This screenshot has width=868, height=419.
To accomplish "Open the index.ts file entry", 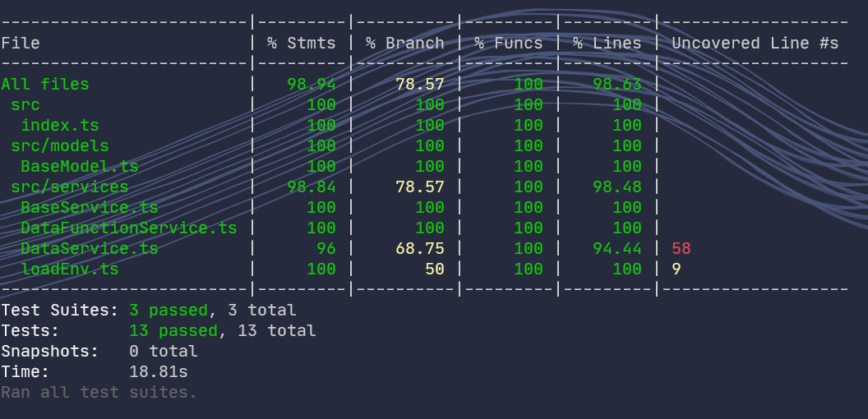I will (x=60, y=125).
